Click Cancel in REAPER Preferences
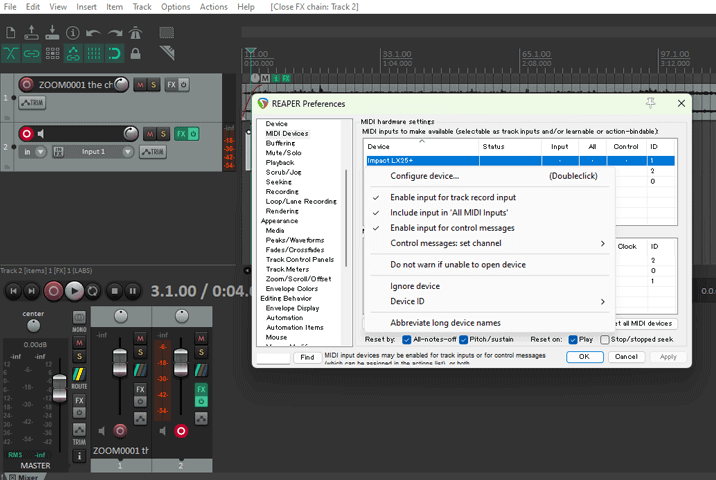716x480 pixels. point(626,357)
